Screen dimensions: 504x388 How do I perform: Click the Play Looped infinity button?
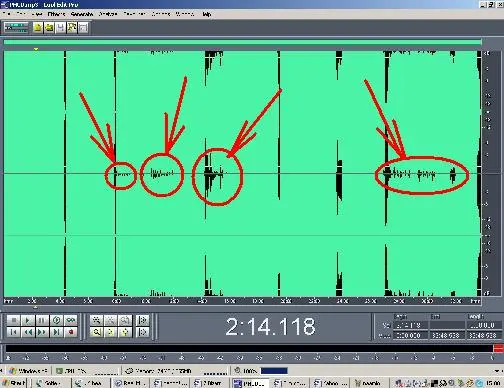click(71, 320)
